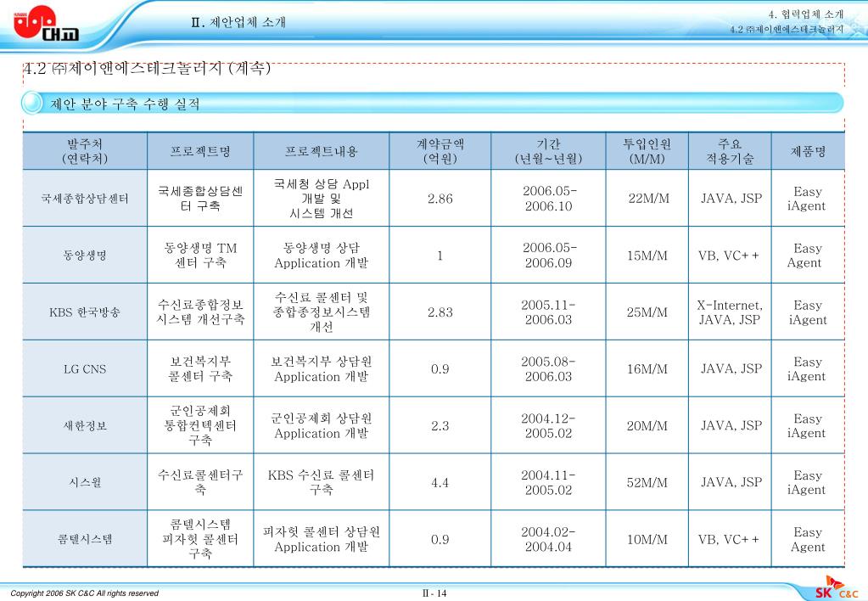The height and width of the screenshot is (601, 868).
Task: Select the manpower value '16M/M'
Action: pyautogui.click(x=647, y=369)
